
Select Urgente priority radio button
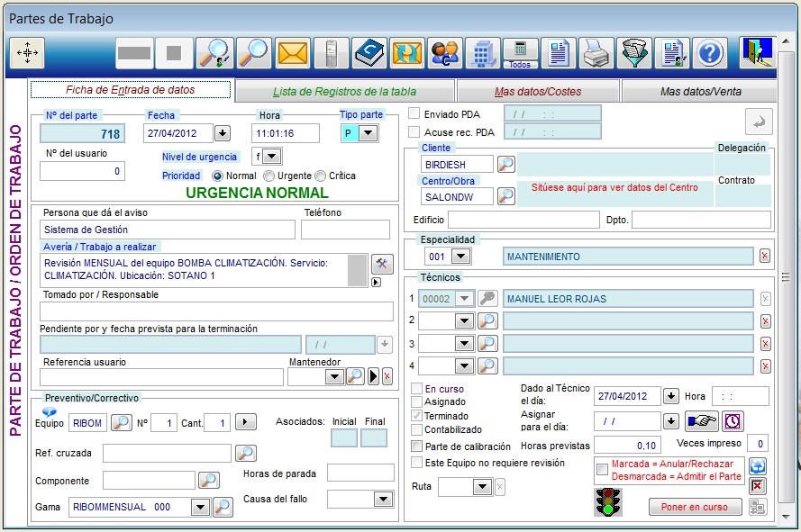pos(269,176)
